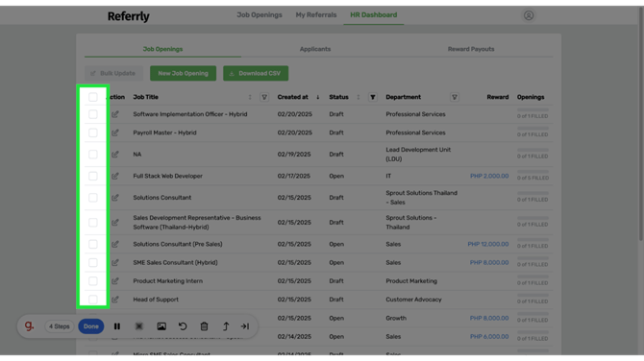
Task: Open the user profile icon
Action: pyautogui.click(x=529, y=15)
